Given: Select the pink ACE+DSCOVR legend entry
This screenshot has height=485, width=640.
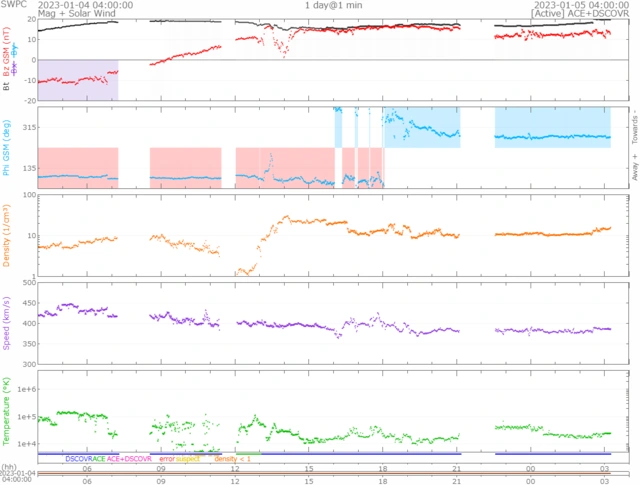Looking at the screenshot, I should click(x=129, y=459).
